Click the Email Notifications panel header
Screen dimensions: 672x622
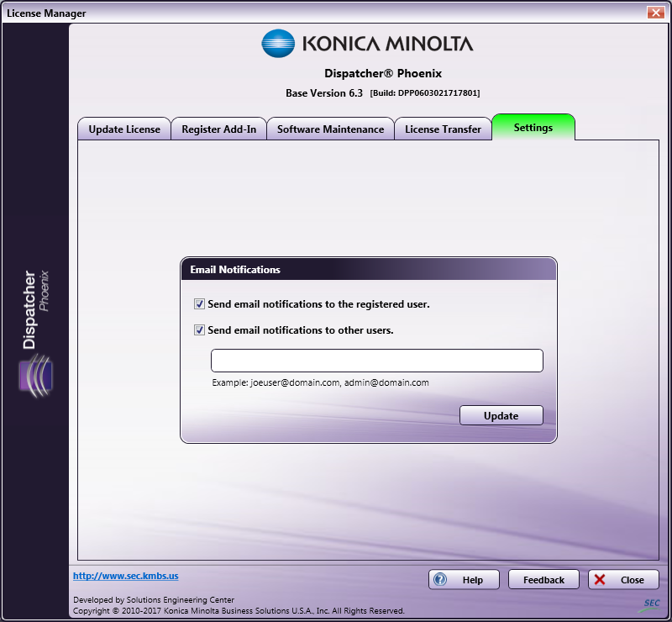tap(369, 269)
